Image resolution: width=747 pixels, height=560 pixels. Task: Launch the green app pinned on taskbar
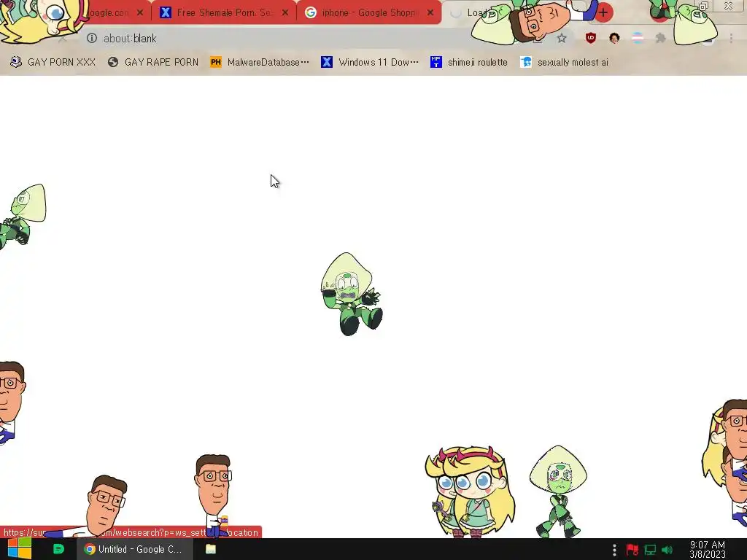[58, 549]
